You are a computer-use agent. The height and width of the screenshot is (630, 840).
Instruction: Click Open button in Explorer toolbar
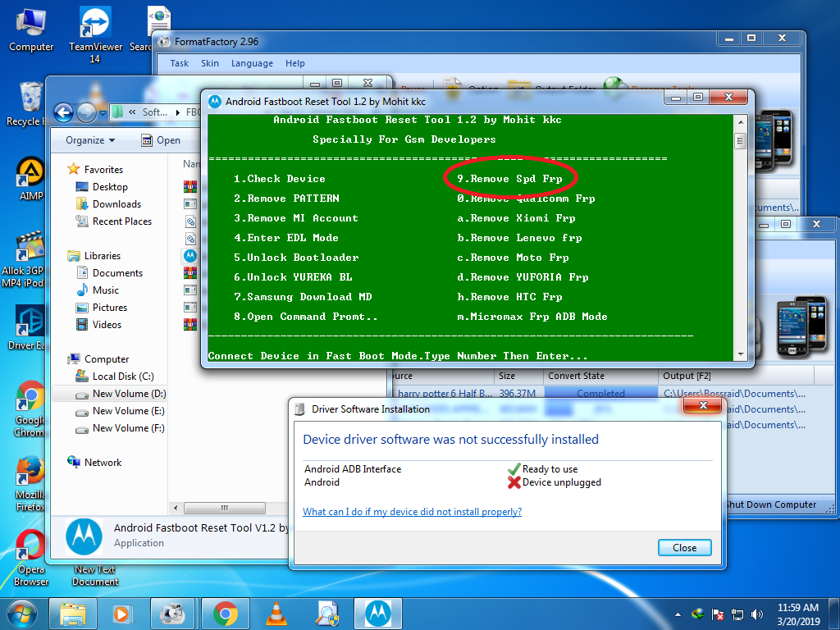pos(161,139)
